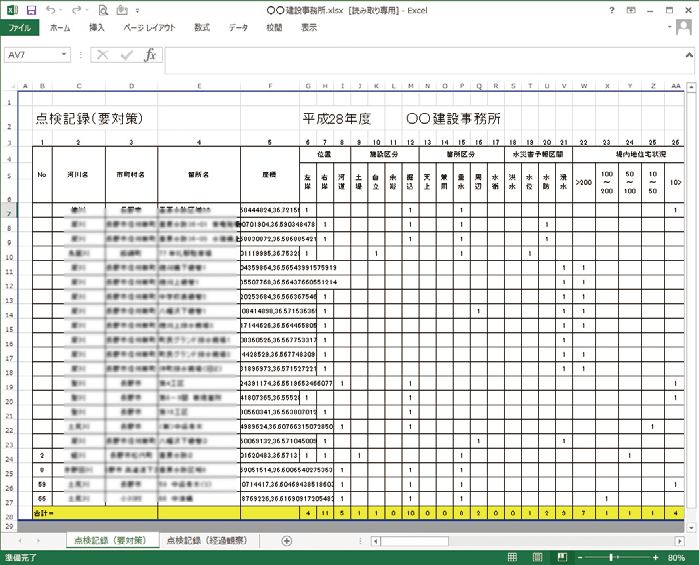
Task: Click the 80% zoom level label
Action: pyautogui.click(x=676, y=557)
